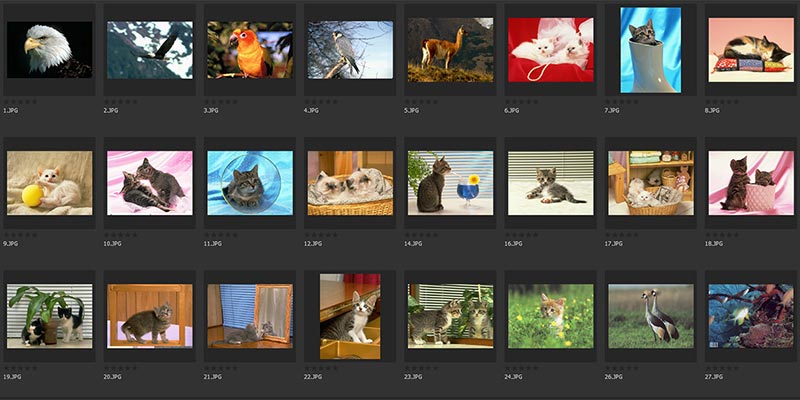Select cat in glass bowl thumbnail 11.JPG
This screenshot has height=400, width=800.
(x=250, y=183)
